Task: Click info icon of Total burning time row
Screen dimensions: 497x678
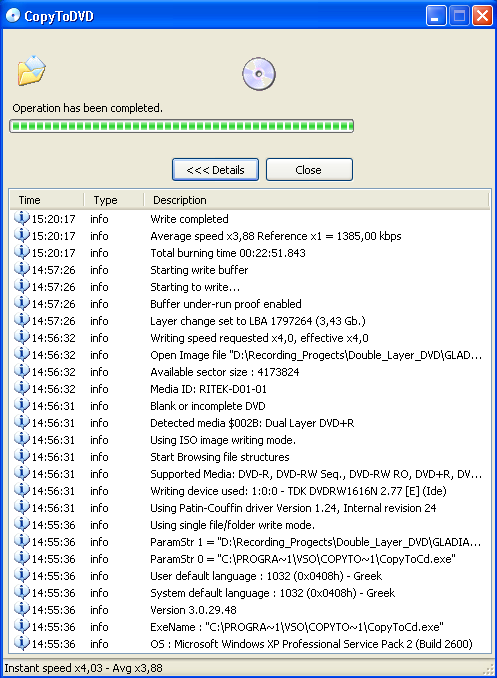Action: [22, 252]
